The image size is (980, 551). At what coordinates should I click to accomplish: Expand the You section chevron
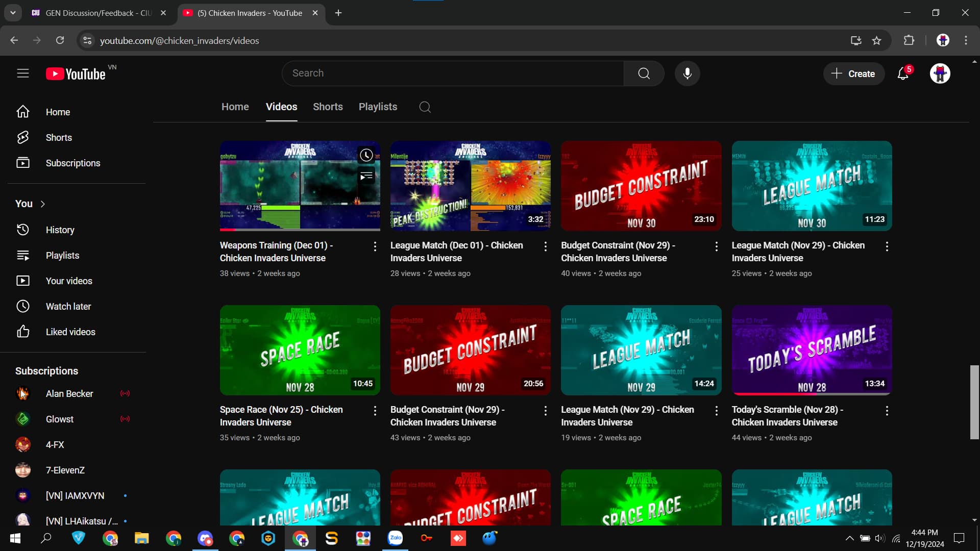click(x=43, y=204)
